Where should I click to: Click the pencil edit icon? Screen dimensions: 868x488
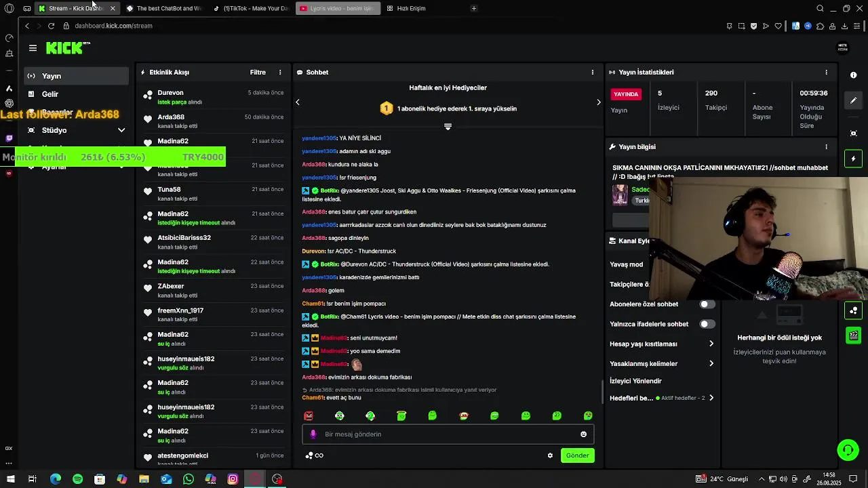click(x=854, y=100)
